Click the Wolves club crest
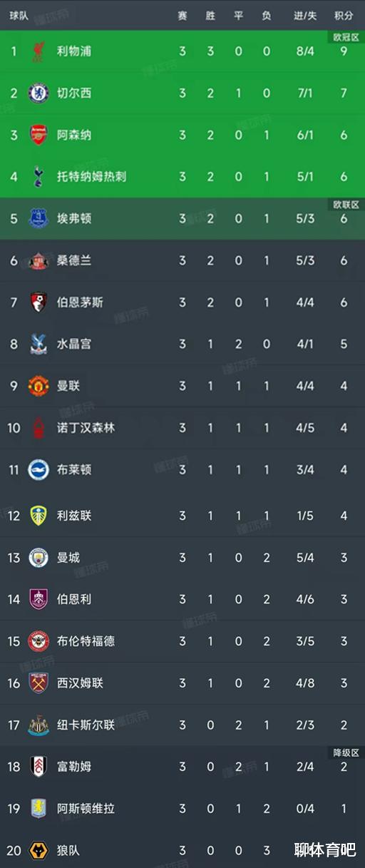 tap(38, 850)
